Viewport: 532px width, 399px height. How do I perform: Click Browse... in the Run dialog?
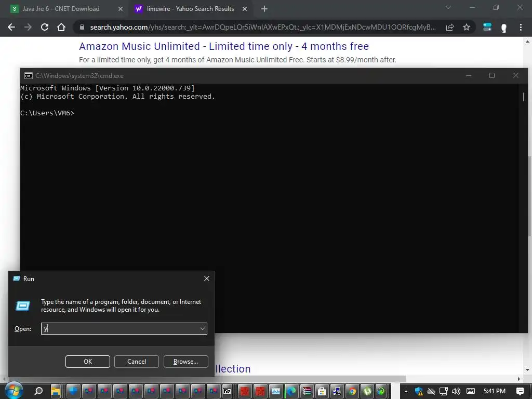click(x=185, y=362)
